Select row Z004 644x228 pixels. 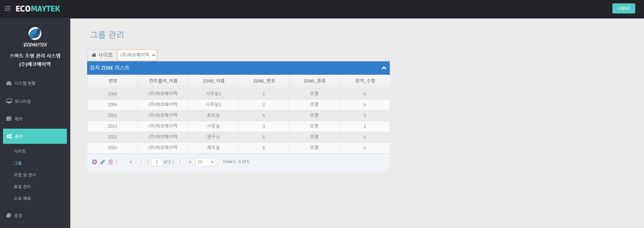238,105
